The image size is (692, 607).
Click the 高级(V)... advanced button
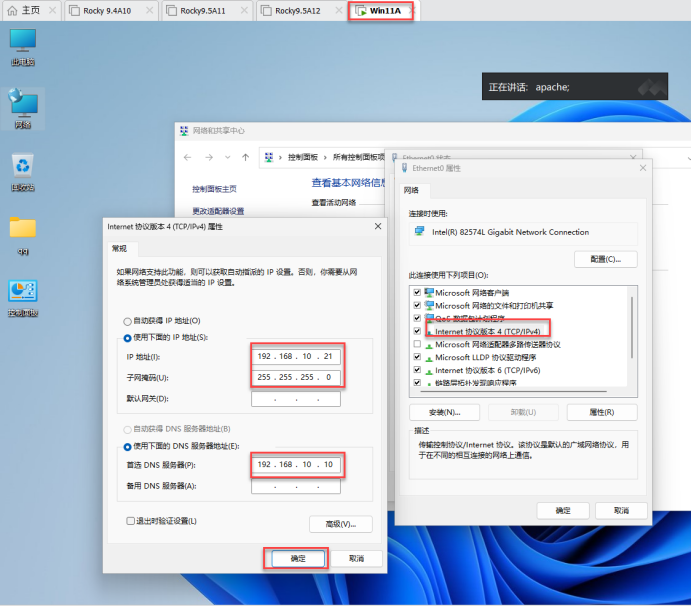tap(340, 524)
